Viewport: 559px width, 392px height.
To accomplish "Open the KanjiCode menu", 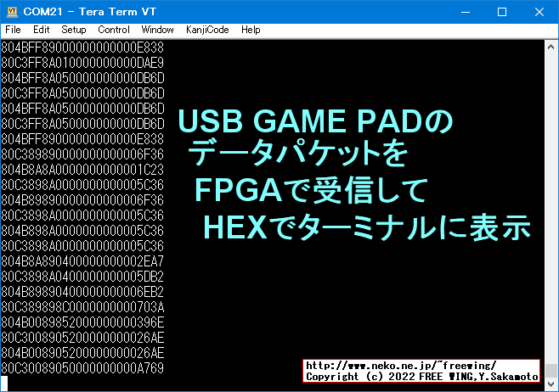I will point(207,30).
